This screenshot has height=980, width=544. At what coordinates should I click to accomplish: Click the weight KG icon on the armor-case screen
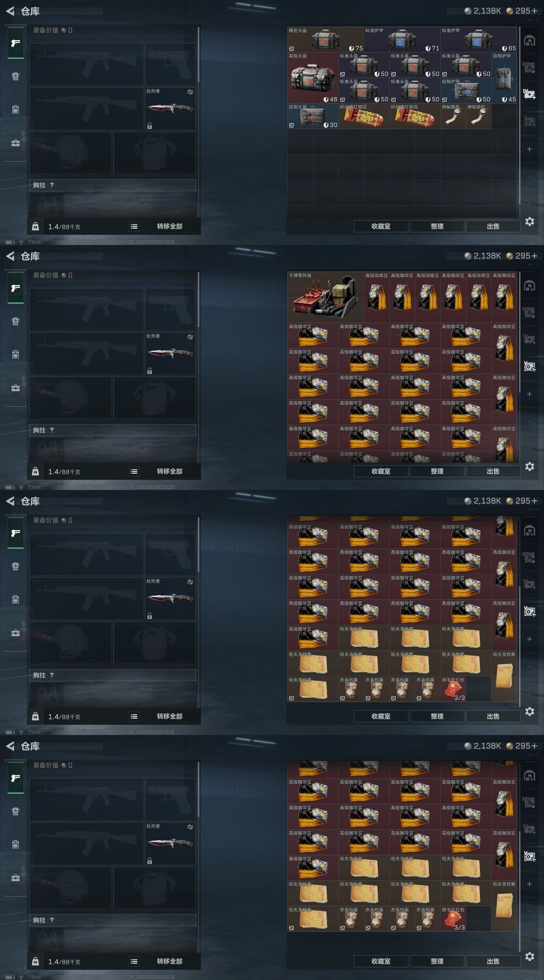35,226
